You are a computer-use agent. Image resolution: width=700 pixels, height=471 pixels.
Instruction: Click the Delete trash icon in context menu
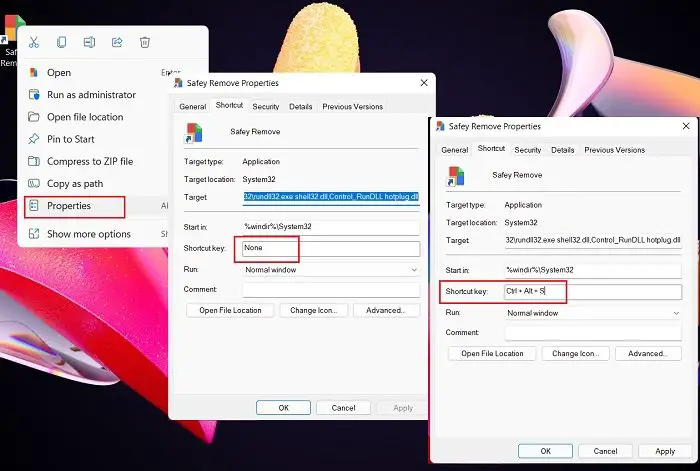coord(145,42)
